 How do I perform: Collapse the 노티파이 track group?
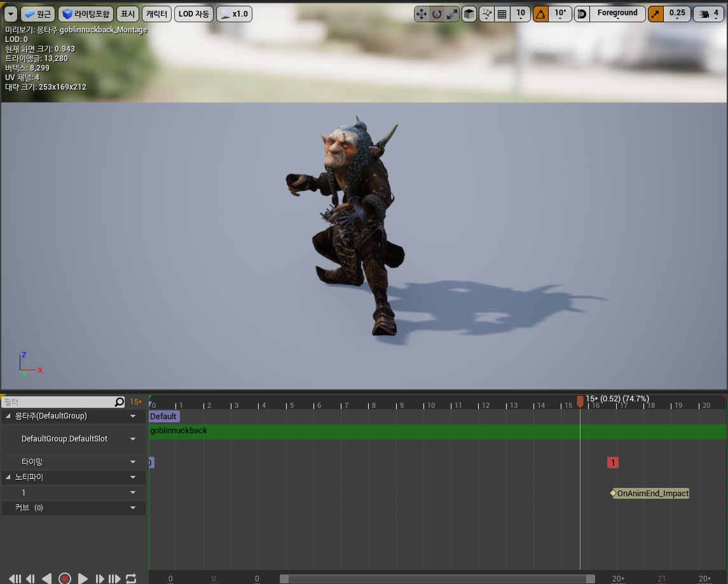(8, 477)
